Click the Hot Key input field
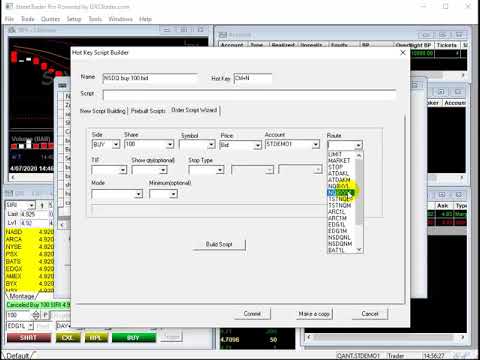This screenshot has width=480, height=360. click(x=253, y=78)
